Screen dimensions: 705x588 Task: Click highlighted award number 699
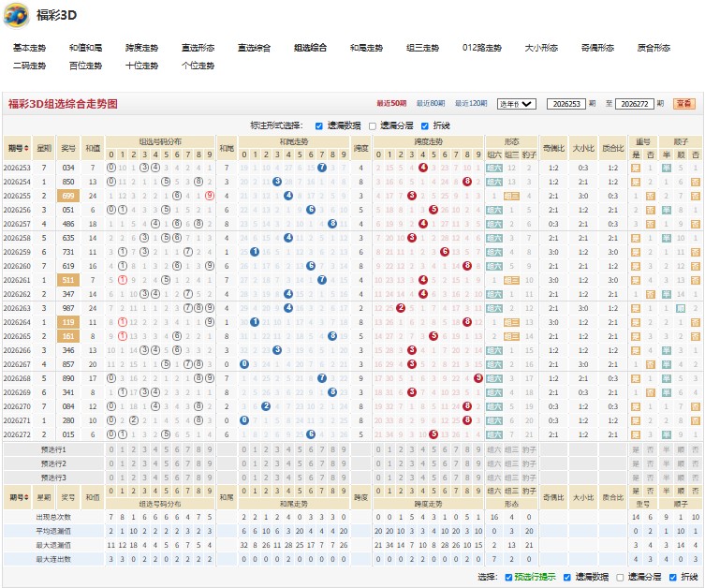[x=68, y=196]
